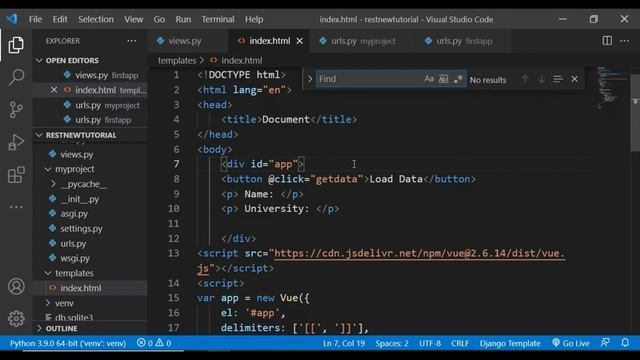Expand Replace mode in Find widget
Screen dimensions: 640x360
tap(309, 79)
